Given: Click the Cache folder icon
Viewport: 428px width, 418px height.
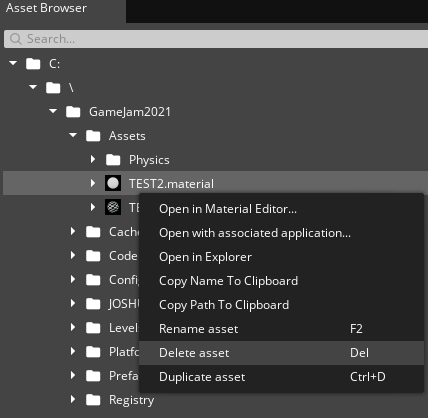Looking at the screenshot, I should point(93,232).
